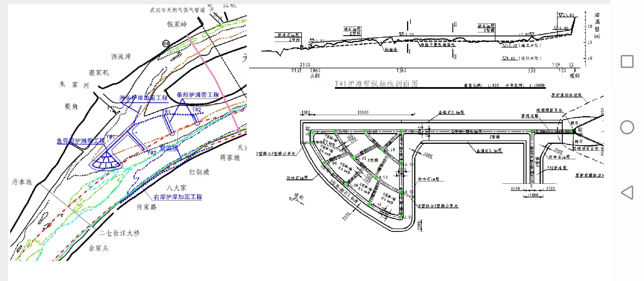This screenshot has width=644, height=281.
Task: Tap the blue 整治线 label
Action: pyautogui.click(x=169, y=148)
